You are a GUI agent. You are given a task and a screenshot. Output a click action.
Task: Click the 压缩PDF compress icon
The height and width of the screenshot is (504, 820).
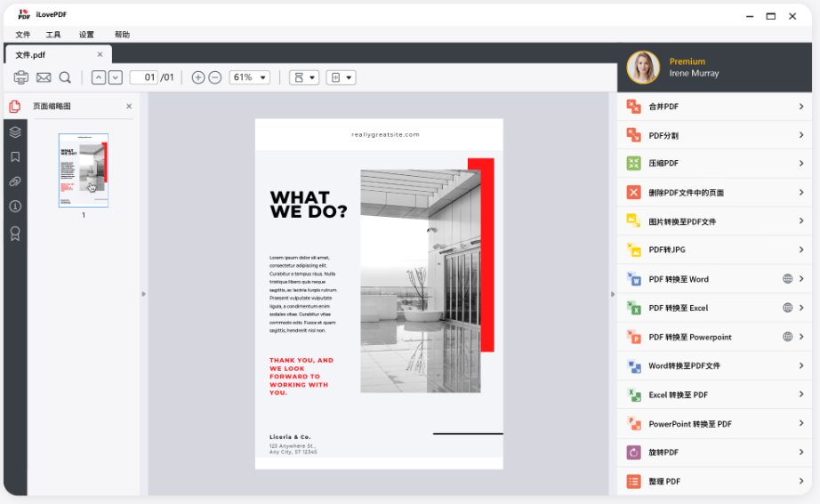coord(634,164)
